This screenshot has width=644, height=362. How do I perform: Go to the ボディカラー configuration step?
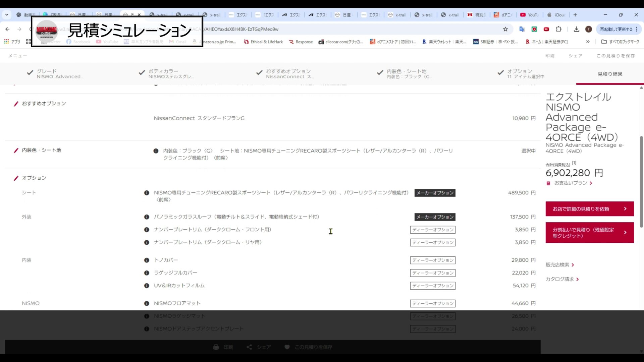point(166,74)
